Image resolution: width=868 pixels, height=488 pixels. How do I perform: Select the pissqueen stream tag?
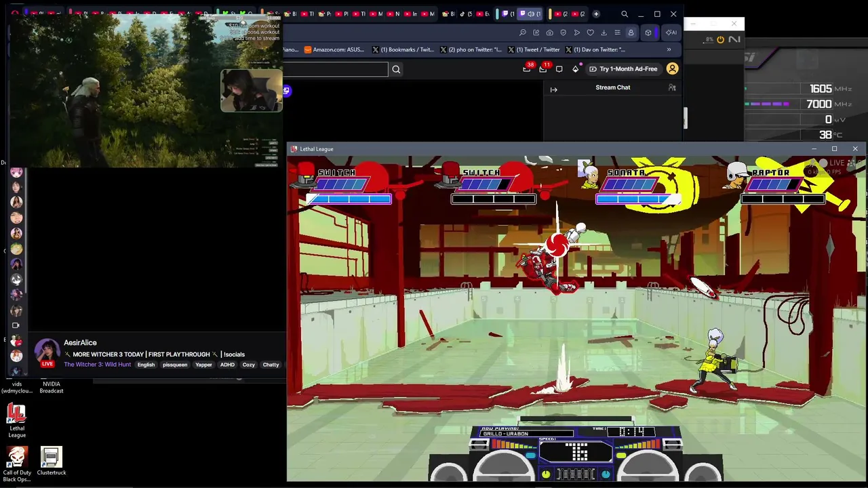pyautogui.click(x=175, y=365)
